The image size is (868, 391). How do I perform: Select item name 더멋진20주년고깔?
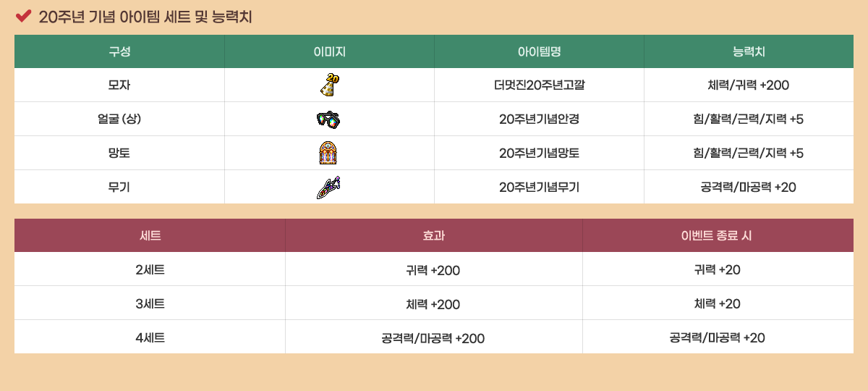[x=539, y=85]
